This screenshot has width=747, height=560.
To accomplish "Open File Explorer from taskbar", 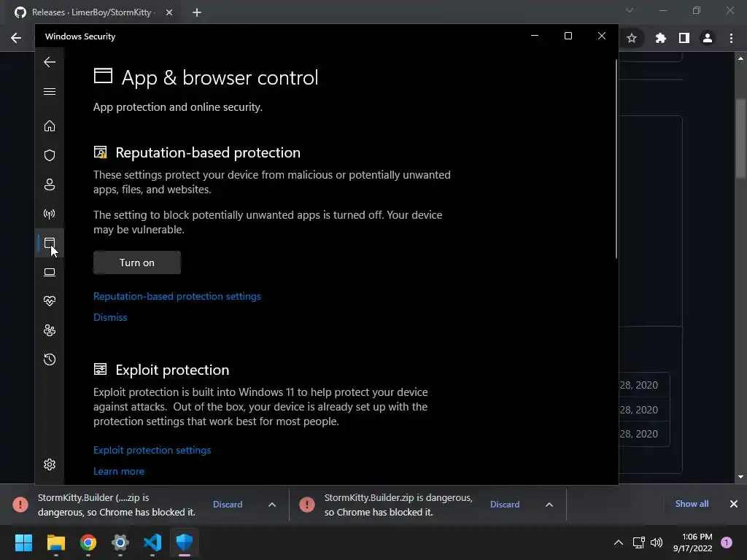I will (55, 542).
